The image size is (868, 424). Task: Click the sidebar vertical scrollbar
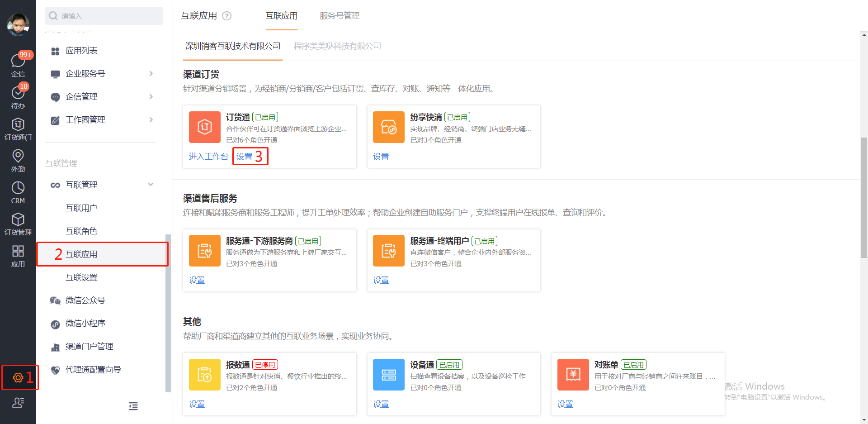(x=168, y=313)
